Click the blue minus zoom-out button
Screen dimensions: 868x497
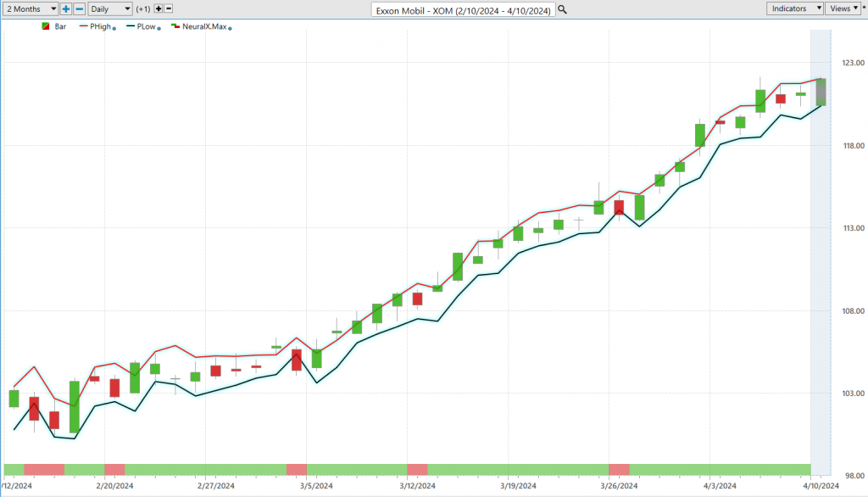(79, 8)
